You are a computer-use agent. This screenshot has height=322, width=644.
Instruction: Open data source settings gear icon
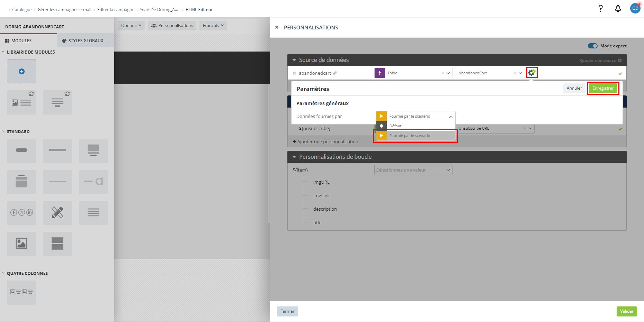[x=531, y=73]
